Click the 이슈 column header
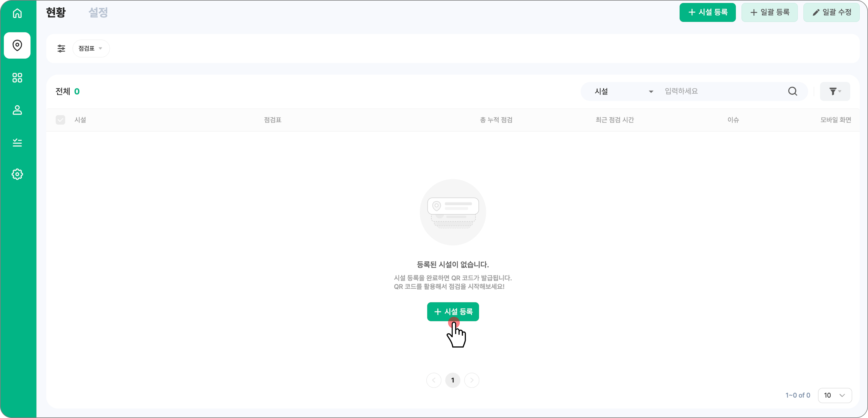The image size is (868, 418). point(733,120)
